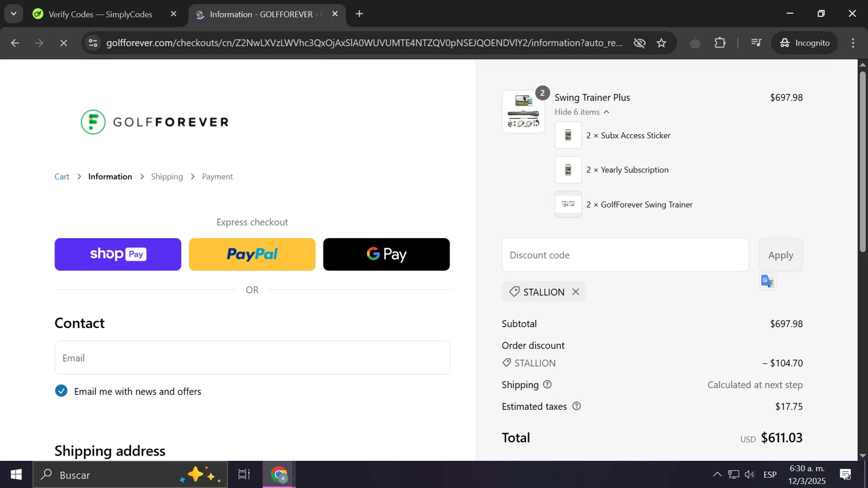
Task: Click the STALLION discount tag icon
Action: [514, 292]
